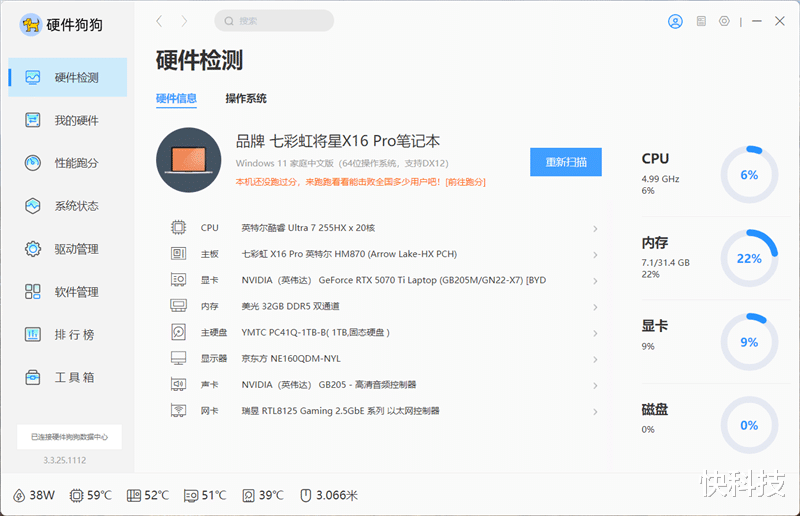Go forward with the right arrow
The height and width of the screenshot is (516, 800).
(184, 21)
